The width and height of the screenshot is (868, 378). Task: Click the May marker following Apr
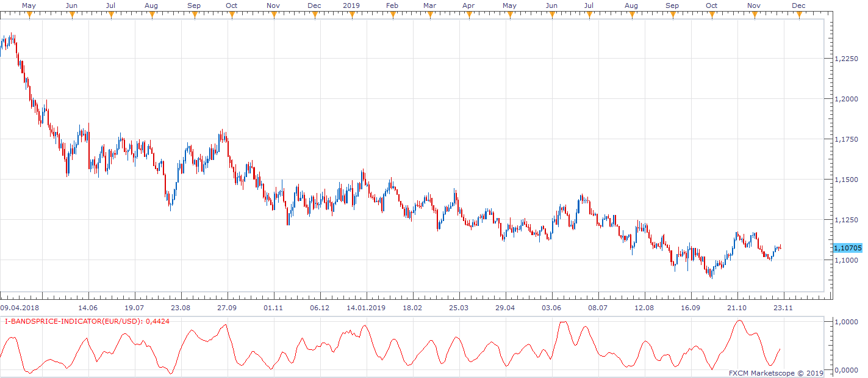tap(509, 5)
